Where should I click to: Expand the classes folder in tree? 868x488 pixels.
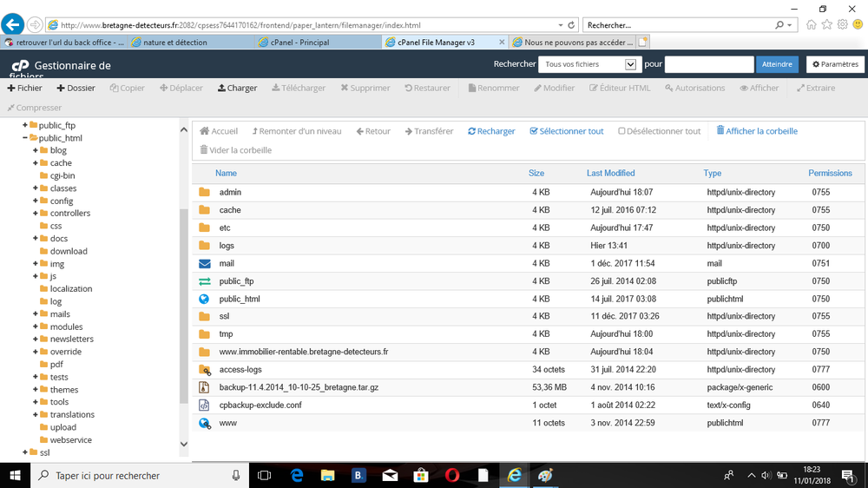click(x=36, y=188)
